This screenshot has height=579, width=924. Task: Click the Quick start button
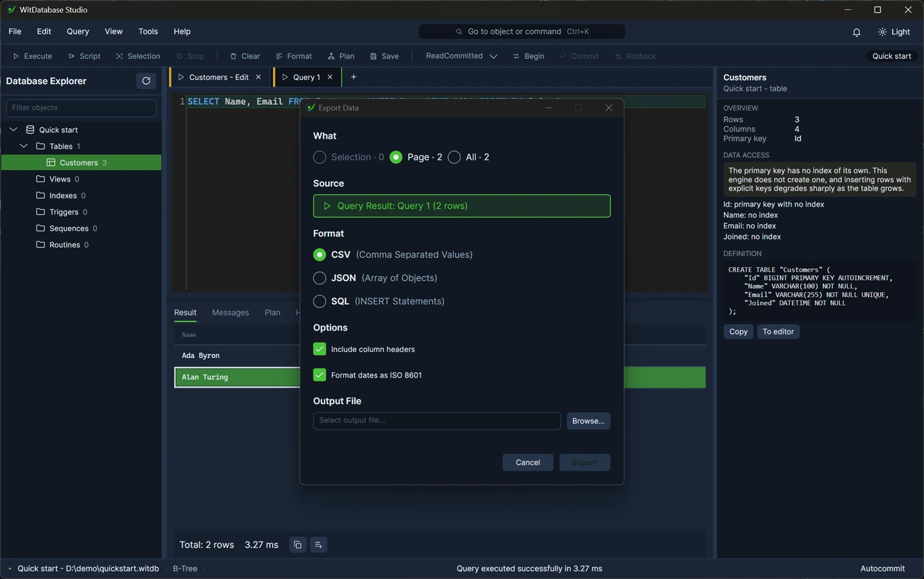(891, 56)
